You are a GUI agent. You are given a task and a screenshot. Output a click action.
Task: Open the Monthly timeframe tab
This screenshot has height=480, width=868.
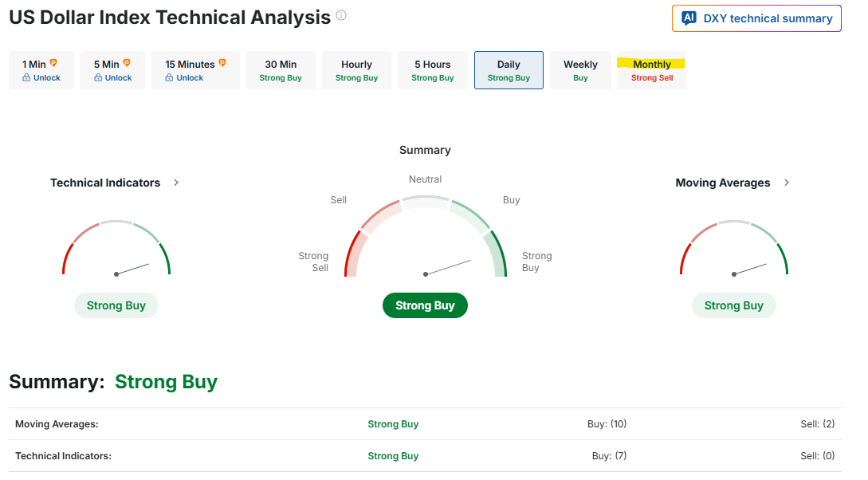coord(652,70)
